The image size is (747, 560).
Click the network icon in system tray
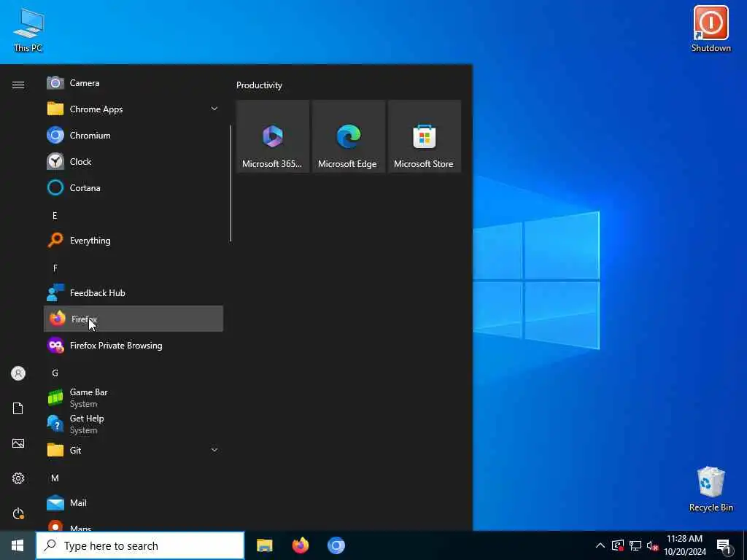tap(635, 545)
